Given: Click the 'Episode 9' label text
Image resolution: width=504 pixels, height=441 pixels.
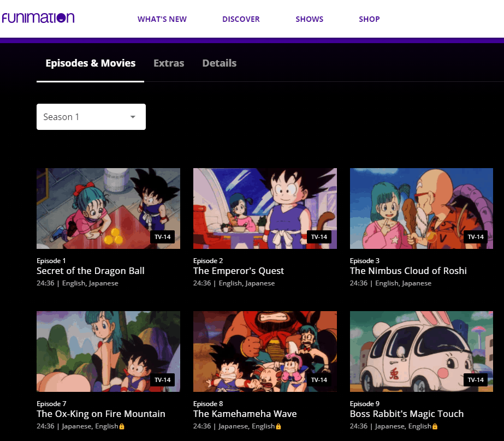Looking at the screenshot, I should (365, 404).
